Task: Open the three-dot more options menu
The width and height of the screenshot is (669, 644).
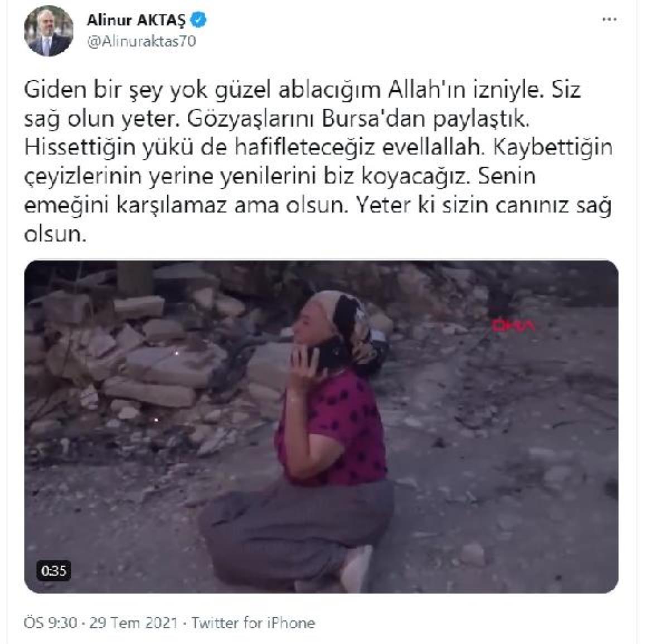Action: coord(609,20)
